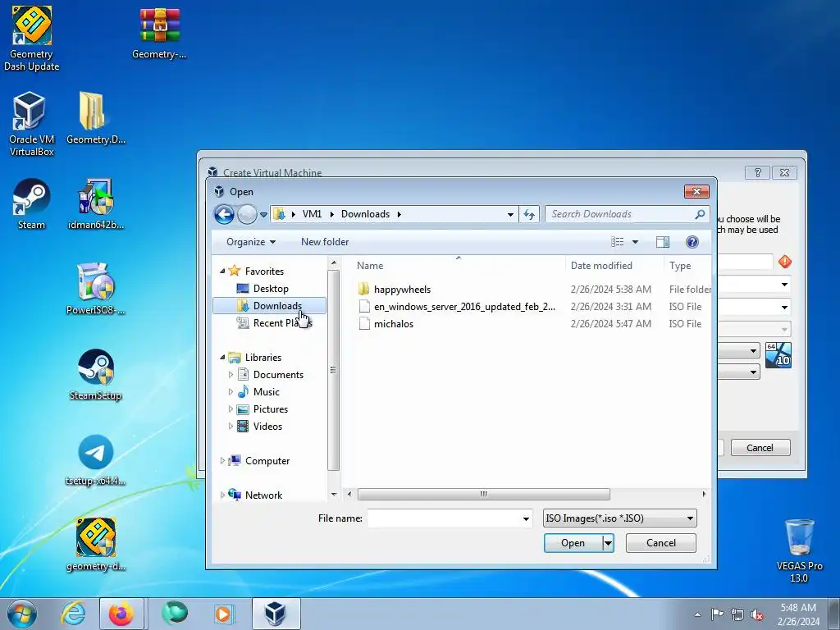The width and height of the screenshot is (840, 630).
Task: Launch Internet Explorer from taskbar
Action: pyautogui.click(x=73, y=614)
